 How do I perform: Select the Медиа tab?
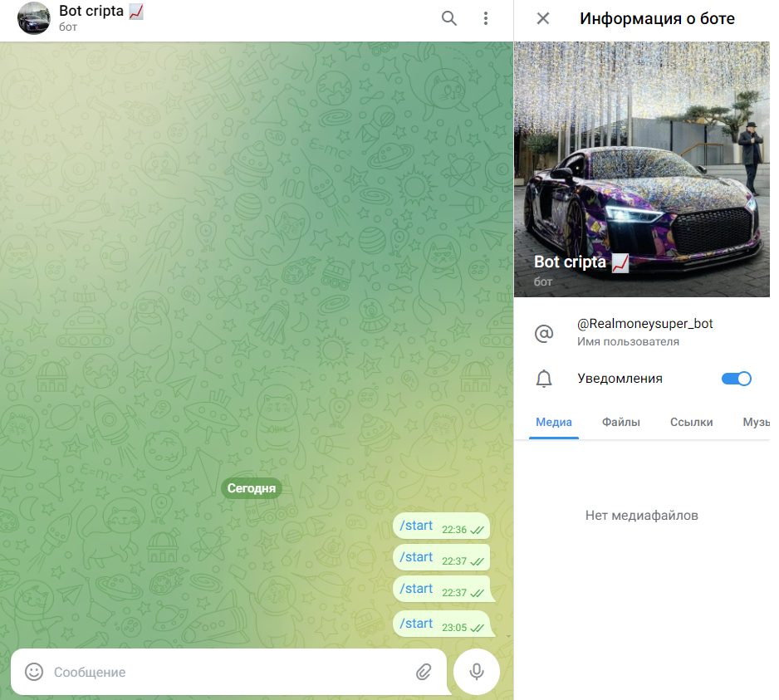(553, 423)
